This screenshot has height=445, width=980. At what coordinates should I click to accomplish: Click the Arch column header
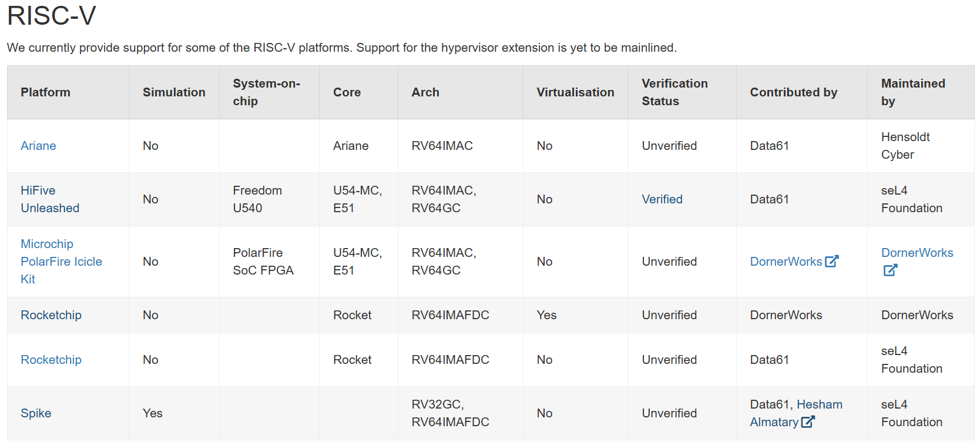coord(425,92)
